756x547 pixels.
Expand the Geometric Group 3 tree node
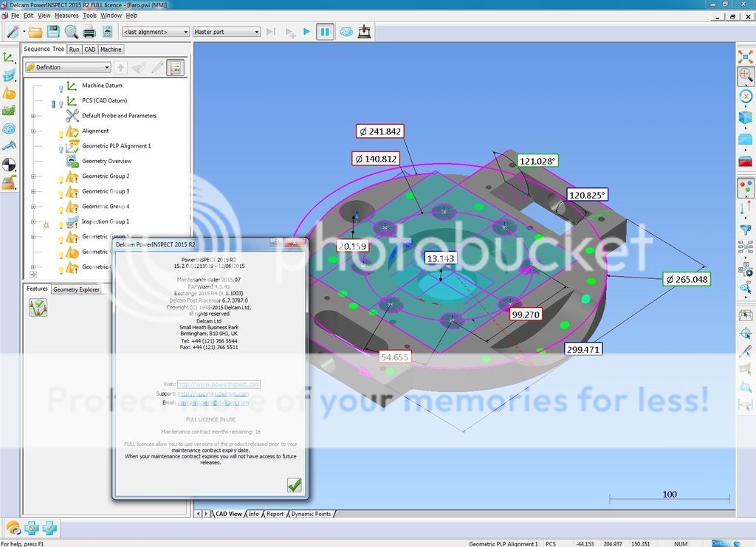[x=33, y=192]
